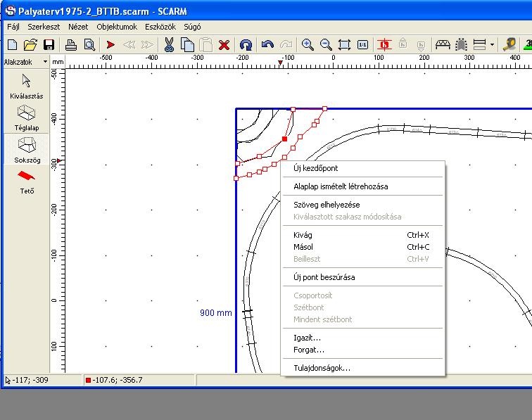
Task: Click the Print icon in the toolbar
Action: coord(71,45)
